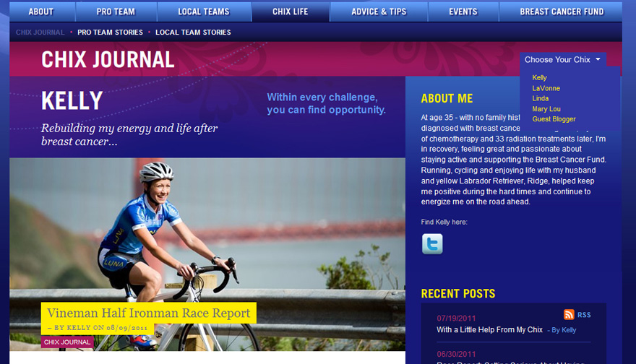The width and height of the screenshot is (636, 364).
Task: Open the With a Little Help From My Chix post
Action: (x=489, y=329)
